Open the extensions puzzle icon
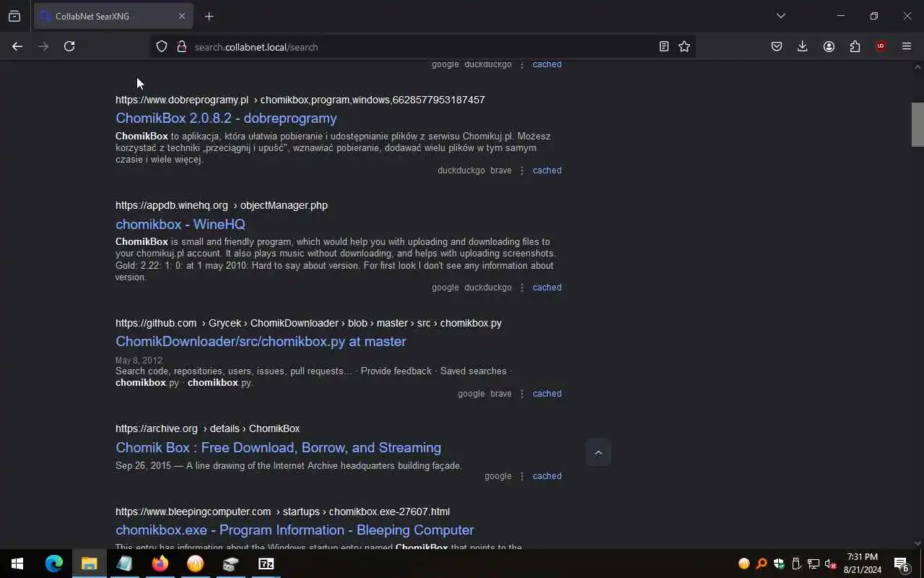Image resolution: width=924 pixels, height=578 pixels. click(x=855, y=46)
